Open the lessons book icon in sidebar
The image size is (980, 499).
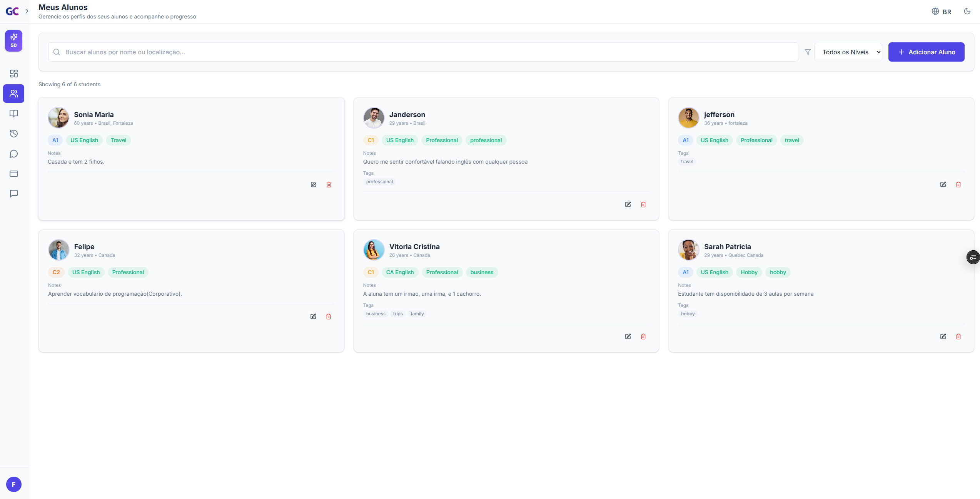pyautogui.click(x=14, y=114)
